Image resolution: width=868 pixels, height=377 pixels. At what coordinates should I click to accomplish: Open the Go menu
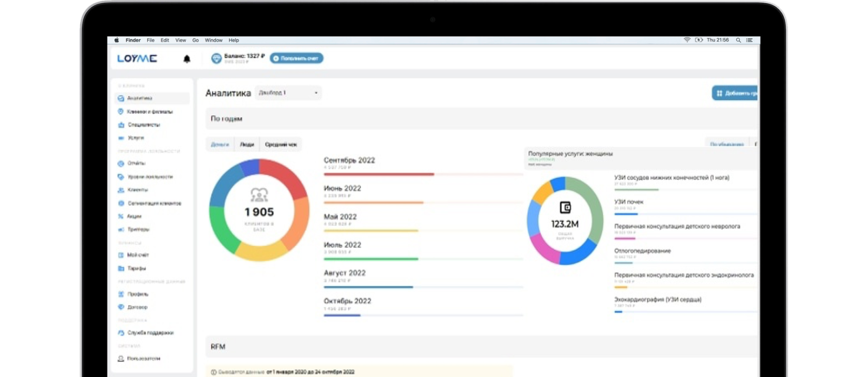click(x=195, y=40)
